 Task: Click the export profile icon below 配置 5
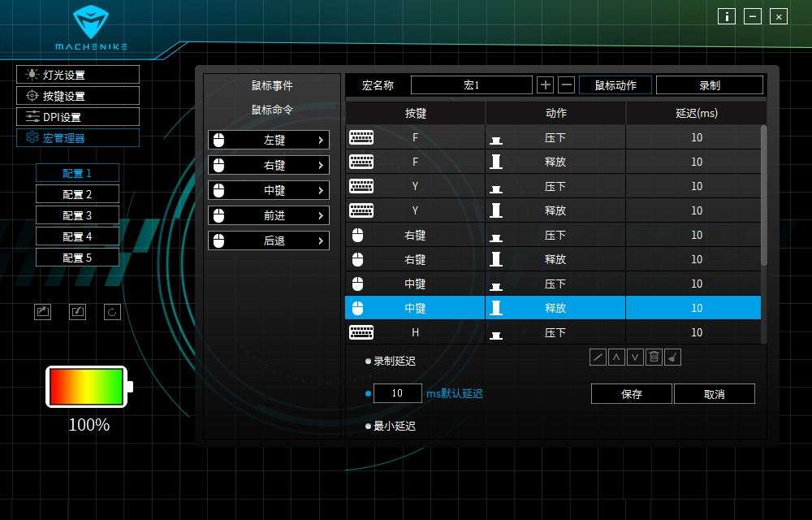tap(42, 312)
